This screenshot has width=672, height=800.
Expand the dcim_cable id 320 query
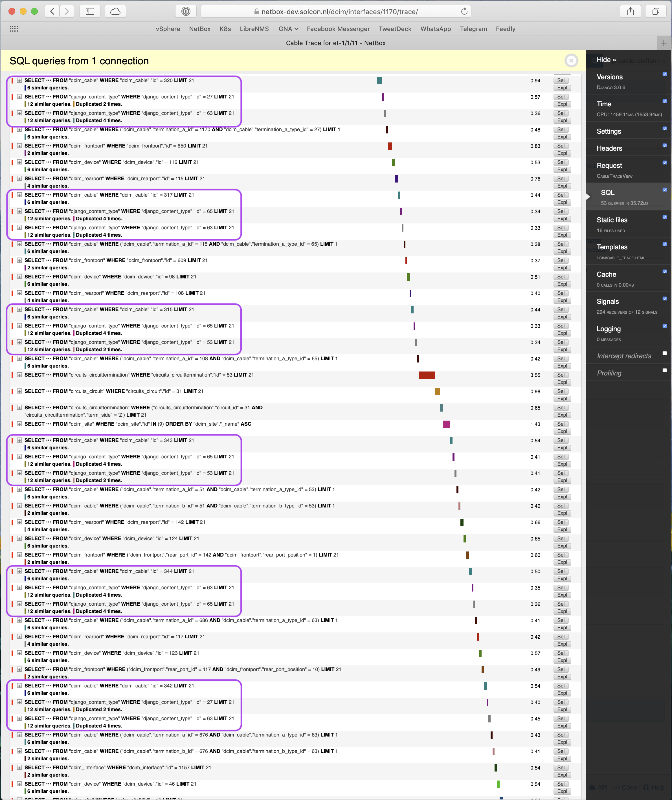pos(19,80)
